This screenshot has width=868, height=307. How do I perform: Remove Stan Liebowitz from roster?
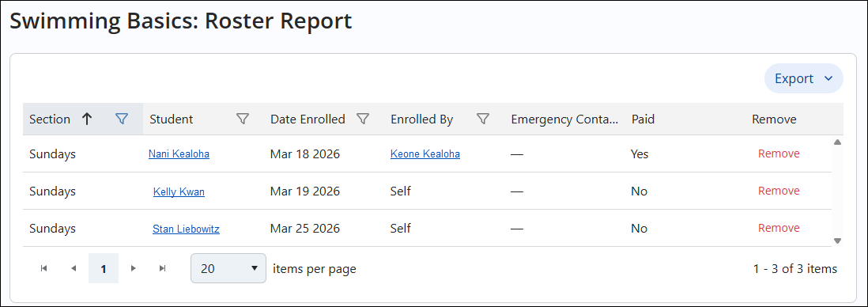779,228
